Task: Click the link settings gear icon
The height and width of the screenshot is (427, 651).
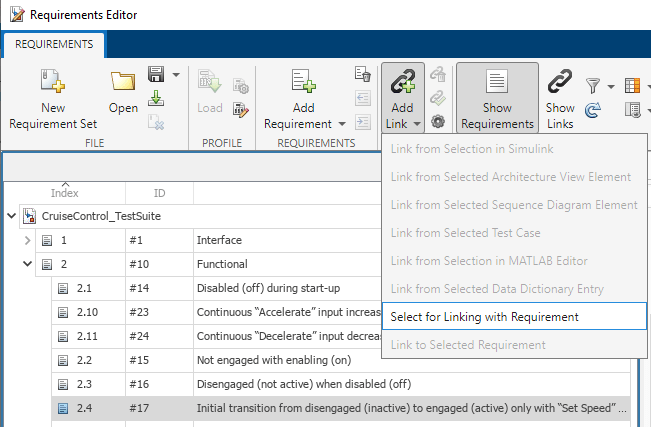Action: [x=438, y=121]
